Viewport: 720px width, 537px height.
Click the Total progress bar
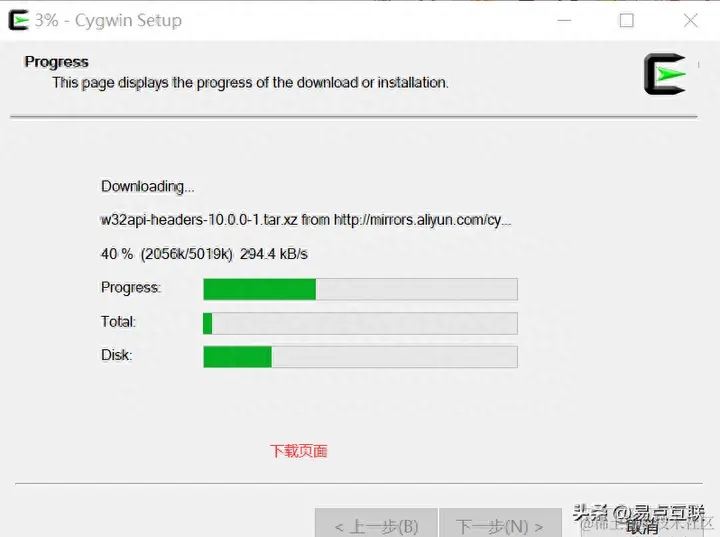click(360, 323)
